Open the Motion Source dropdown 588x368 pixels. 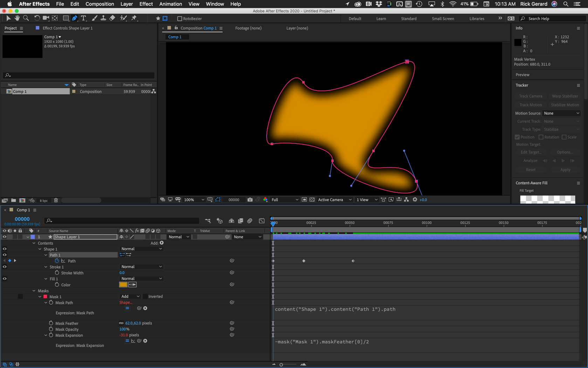(561, 113)
